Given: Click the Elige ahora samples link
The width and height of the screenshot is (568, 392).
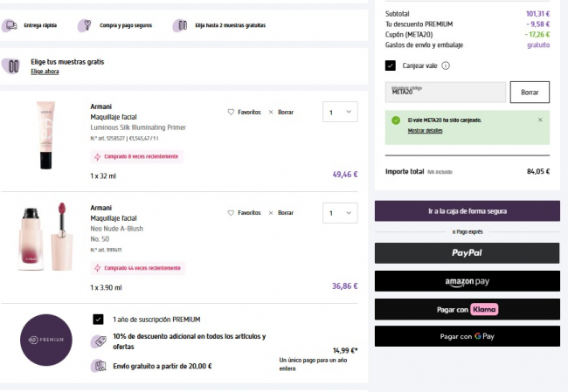Looking at the screenshot, I should (45, 72).
